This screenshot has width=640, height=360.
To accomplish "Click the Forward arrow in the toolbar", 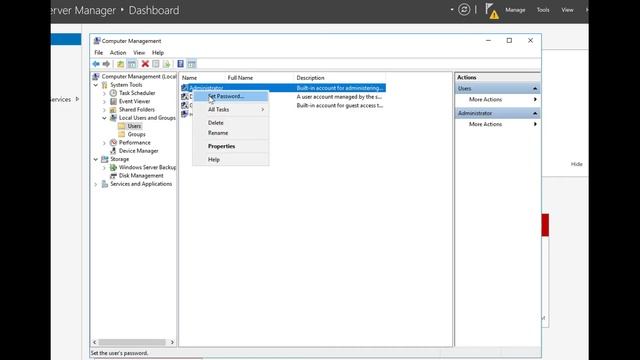I will [x=106, y=64].
